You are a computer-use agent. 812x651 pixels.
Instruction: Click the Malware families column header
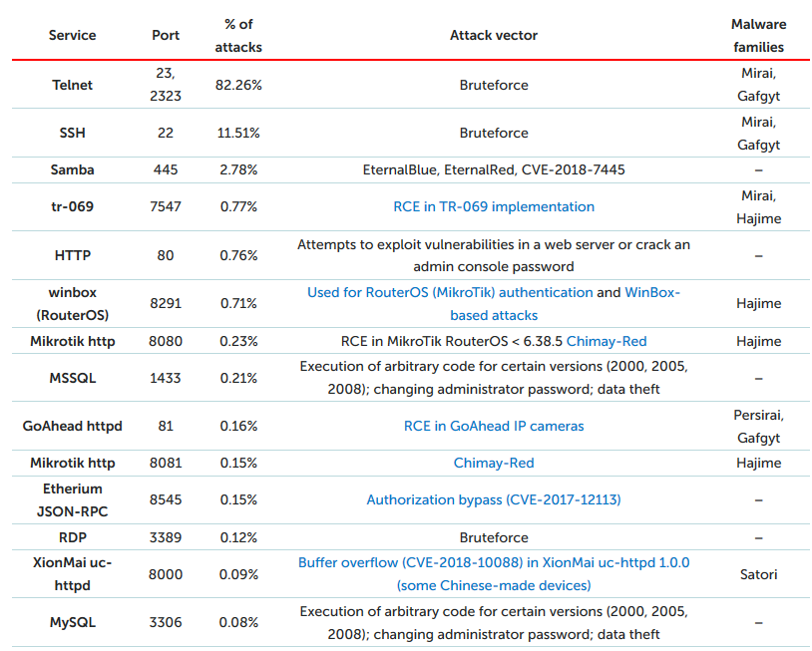coord(758,35)
